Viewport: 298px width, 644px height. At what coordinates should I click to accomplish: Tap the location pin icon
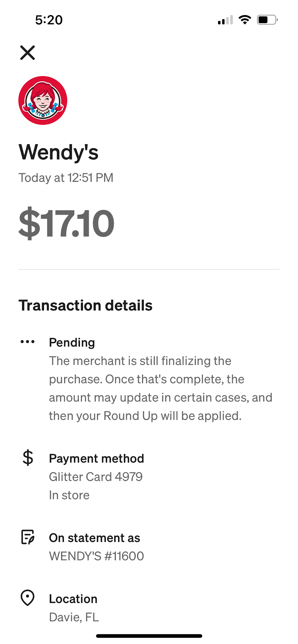[x=28, y=598]
